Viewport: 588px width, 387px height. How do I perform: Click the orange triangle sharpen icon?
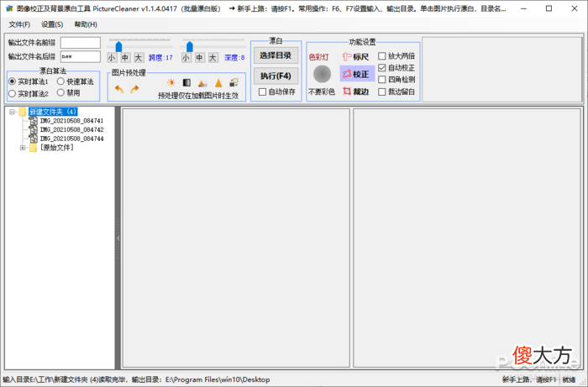218,83
